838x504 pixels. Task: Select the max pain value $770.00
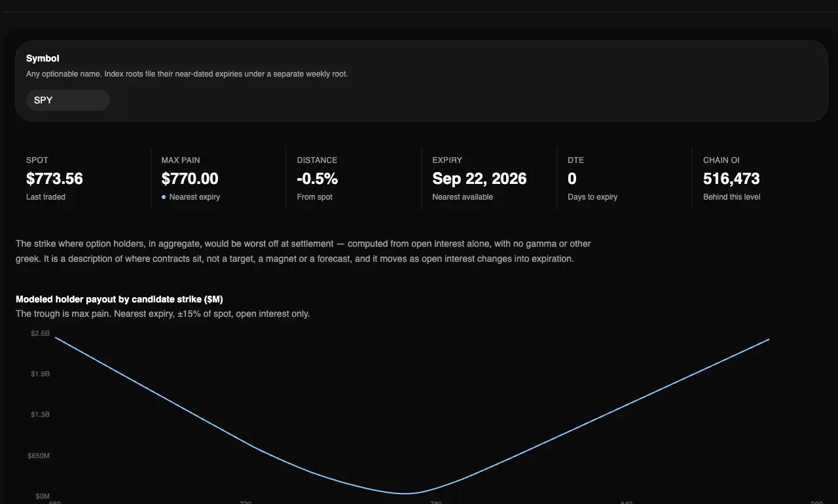tap(190, 179)
